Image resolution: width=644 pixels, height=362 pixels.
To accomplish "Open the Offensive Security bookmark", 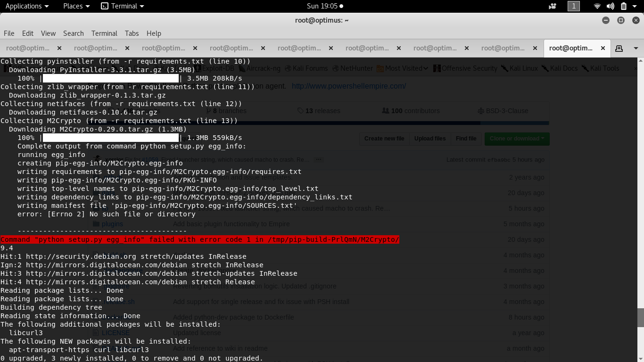I will [469, 68].
